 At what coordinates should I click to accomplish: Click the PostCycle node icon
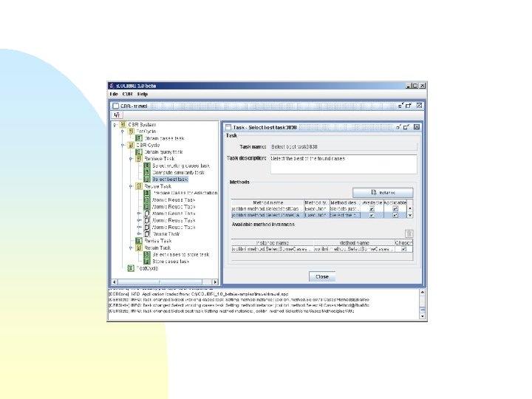pos(131,268)
